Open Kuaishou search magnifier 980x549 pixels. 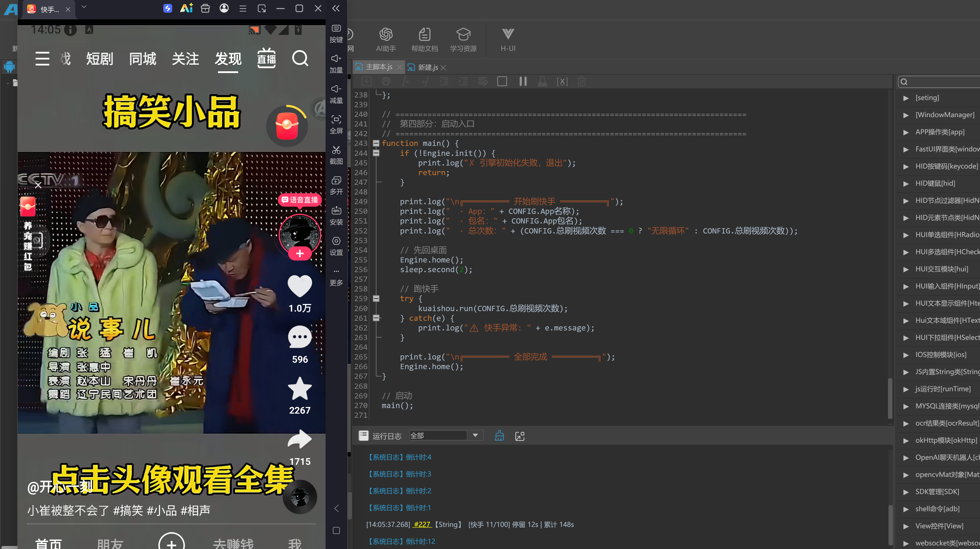300,59
